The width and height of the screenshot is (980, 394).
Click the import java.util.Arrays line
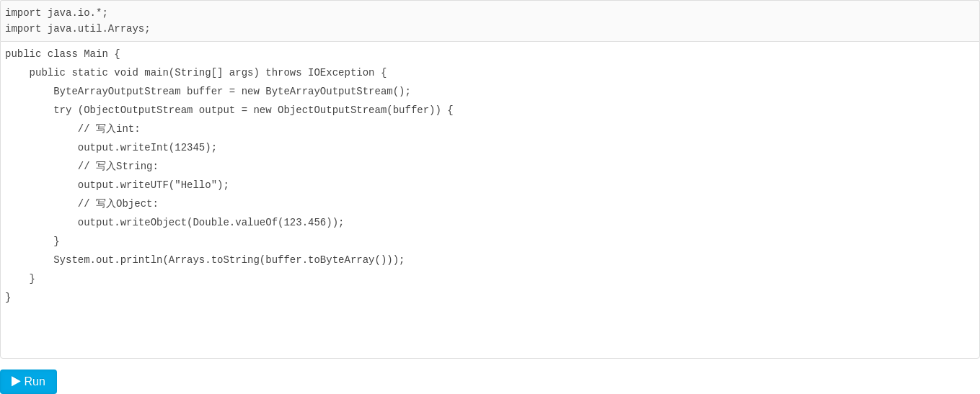point(78,29)
